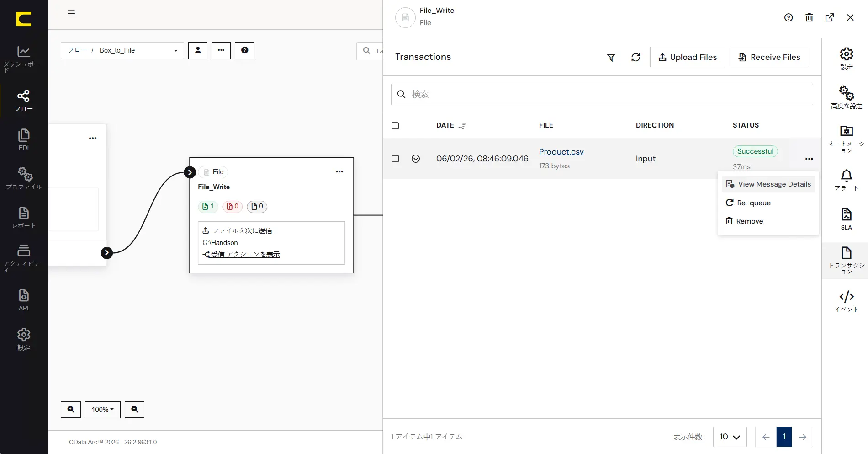
Task: Select page 1 in pagination
Action: (784, 437)
